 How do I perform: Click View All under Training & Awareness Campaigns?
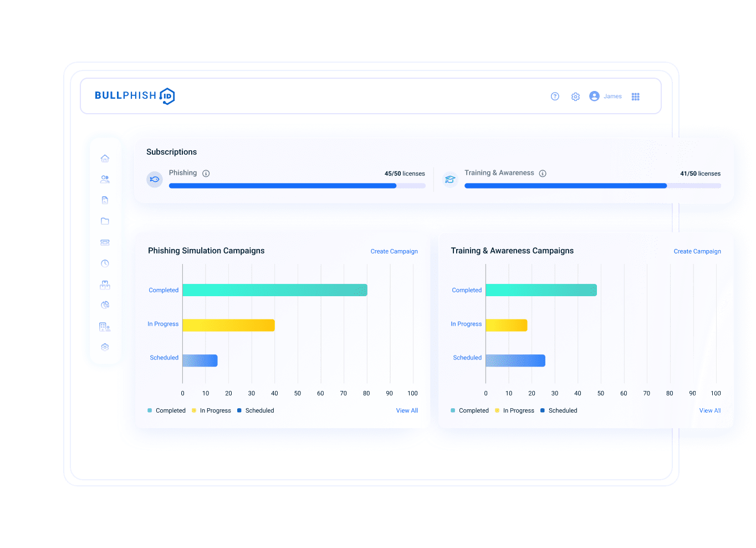pos(709,410)
